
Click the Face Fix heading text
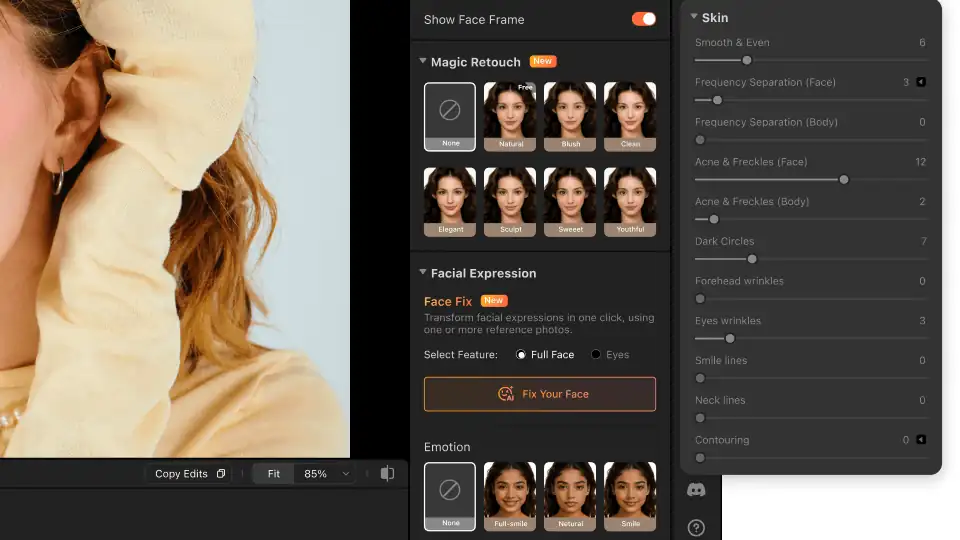(x=448, y=301)
